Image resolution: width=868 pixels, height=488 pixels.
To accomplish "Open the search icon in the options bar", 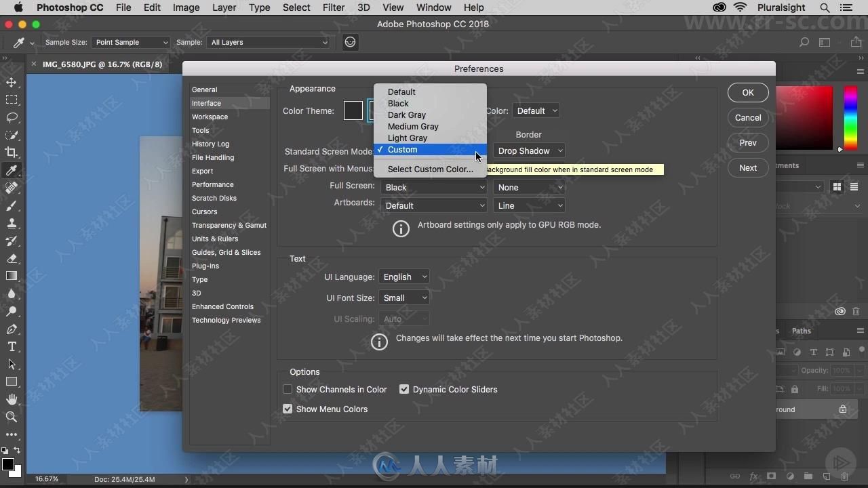I will [x=804, y=42].
